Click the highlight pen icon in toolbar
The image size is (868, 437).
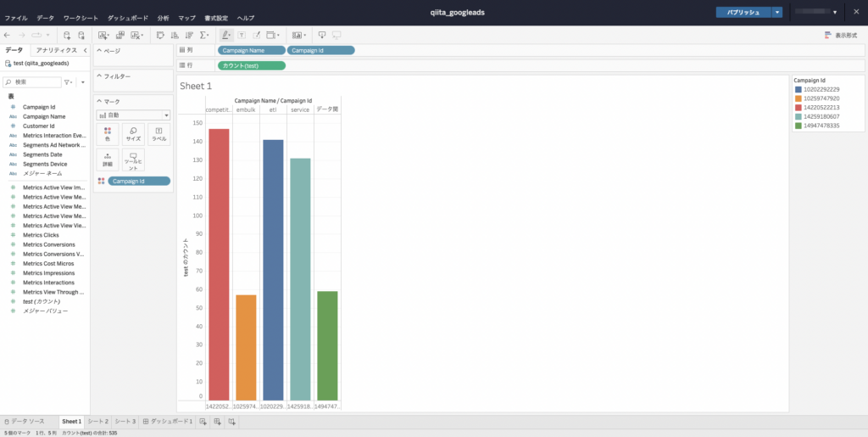coord(225,36)
